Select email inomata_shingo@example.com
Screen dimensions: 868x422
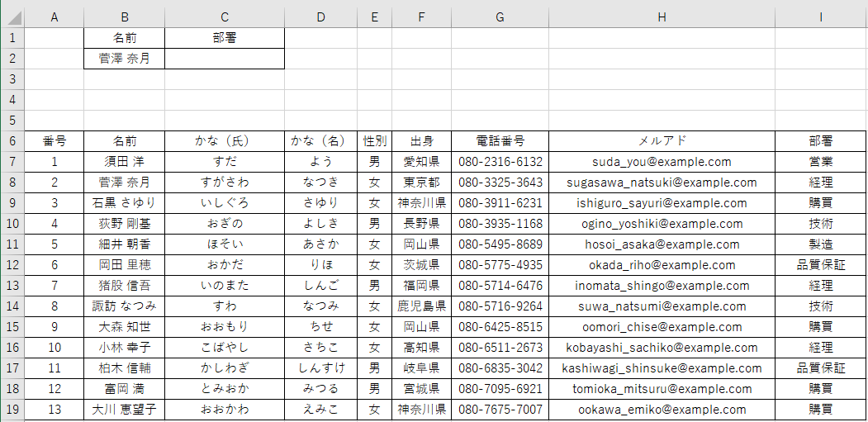(662, 286)
